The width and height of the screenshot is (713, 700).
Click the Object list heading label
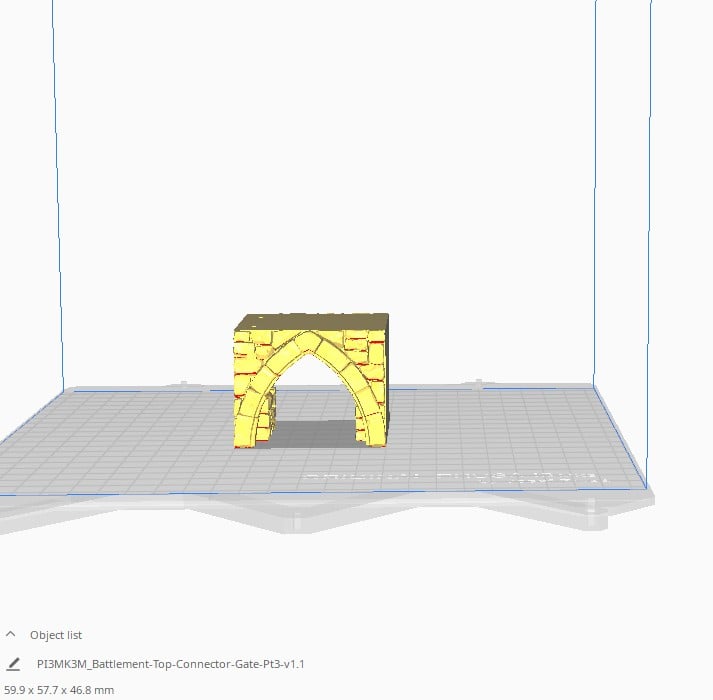pos(56,635)
